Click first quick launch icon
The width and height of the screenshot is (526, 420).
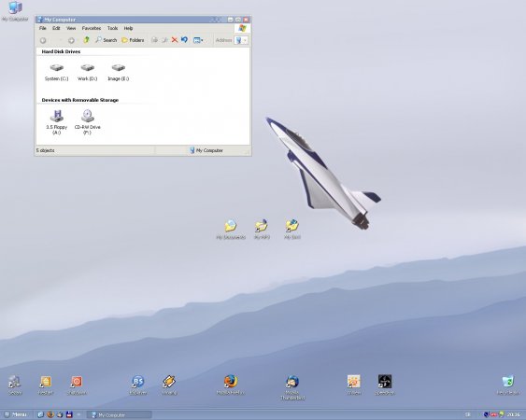tap(40, 414)
